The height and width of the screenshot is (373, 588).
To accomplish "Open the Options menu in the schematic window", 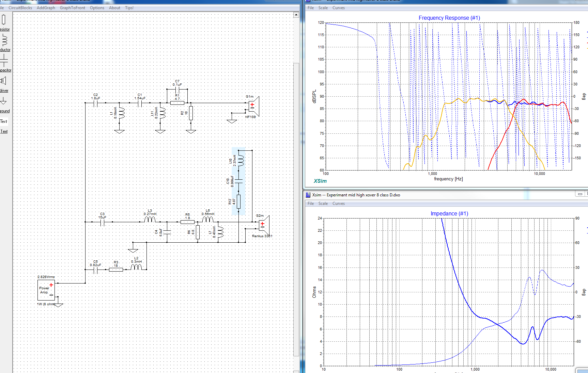I will pyautogui.click(x=97, y=8).
